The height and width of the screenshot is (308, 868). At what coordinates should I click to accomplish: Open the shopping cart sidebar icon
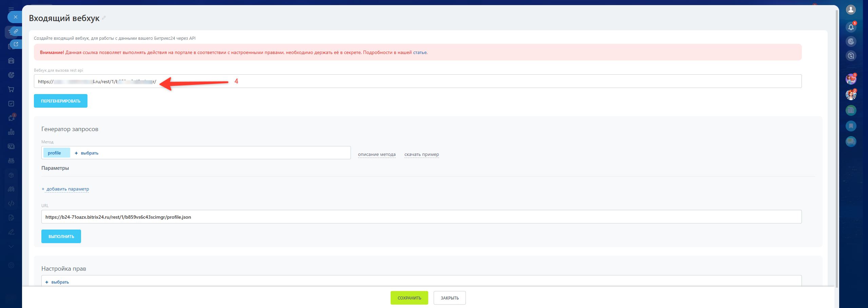click(x=11, y=89)
